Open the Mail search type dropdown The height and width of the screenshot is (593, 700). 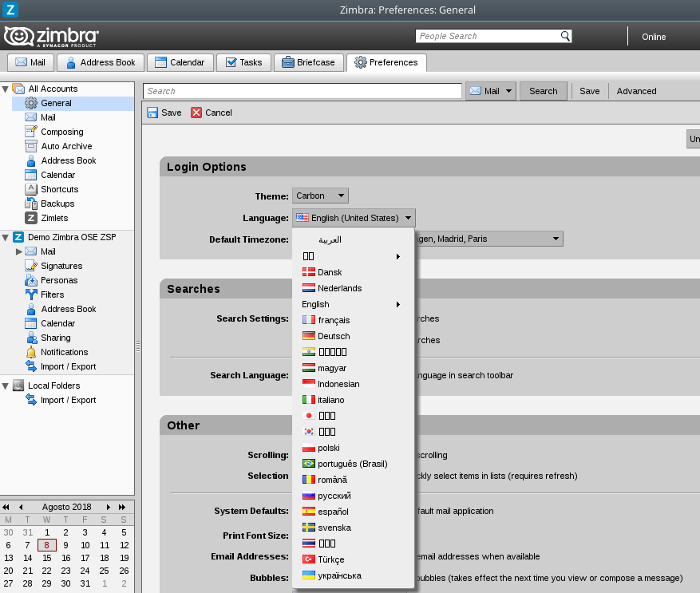pyautogui.click(x=491, y=91)
